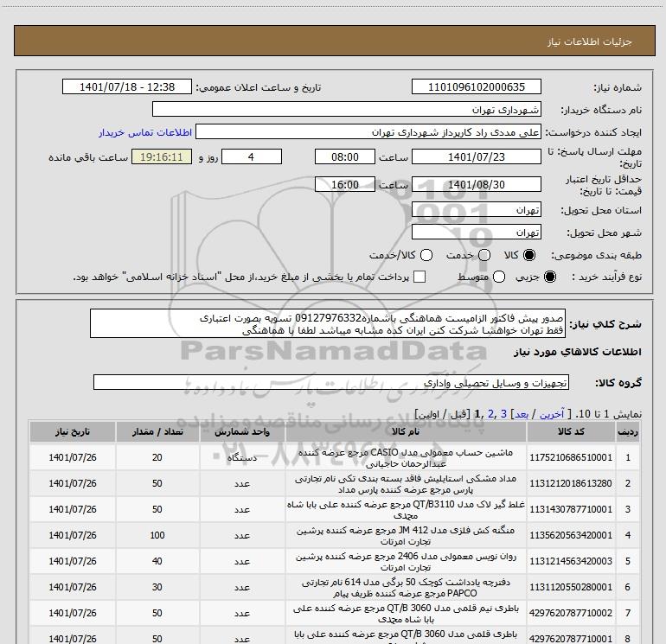Go to the بعد page link
This screenshot has width=666, height=644.
click(x=522, y=414)
